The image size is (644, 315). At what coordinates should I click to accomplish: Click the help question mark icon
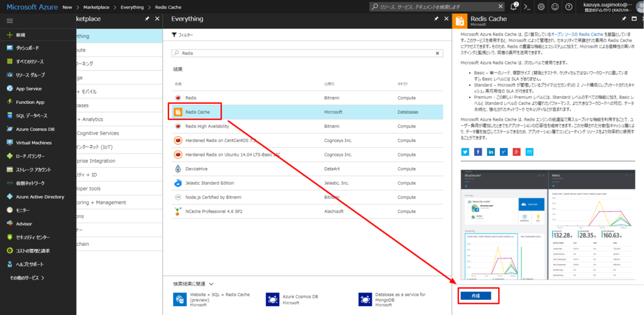click(x=569, y=7)
